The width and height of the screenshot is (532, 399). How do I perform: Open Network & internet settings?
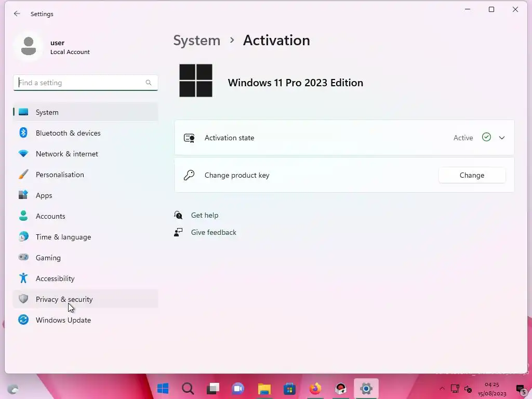click(x=86, y=154)
